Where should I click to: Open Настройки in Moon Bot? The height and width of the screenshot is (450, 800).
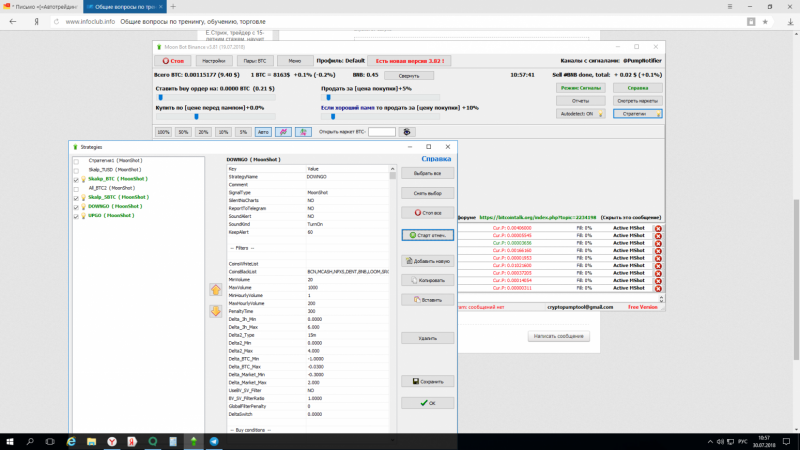(213, 61)
